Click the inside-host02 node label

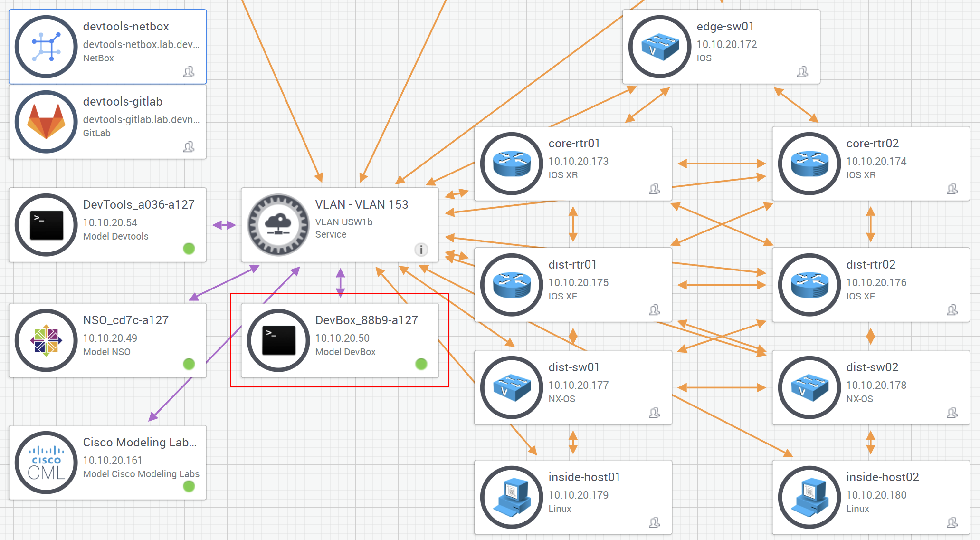tap(882, 477)
